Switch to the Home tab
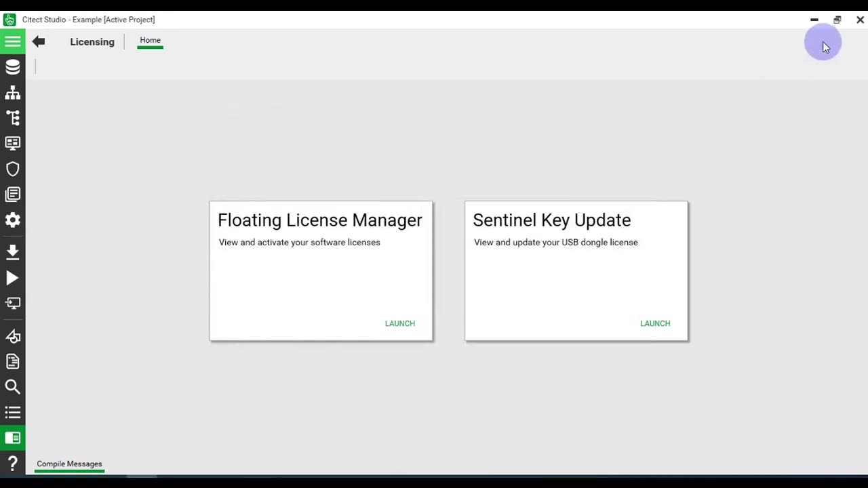The height and width of the screenshot is (488, 868). click(151, 41)
